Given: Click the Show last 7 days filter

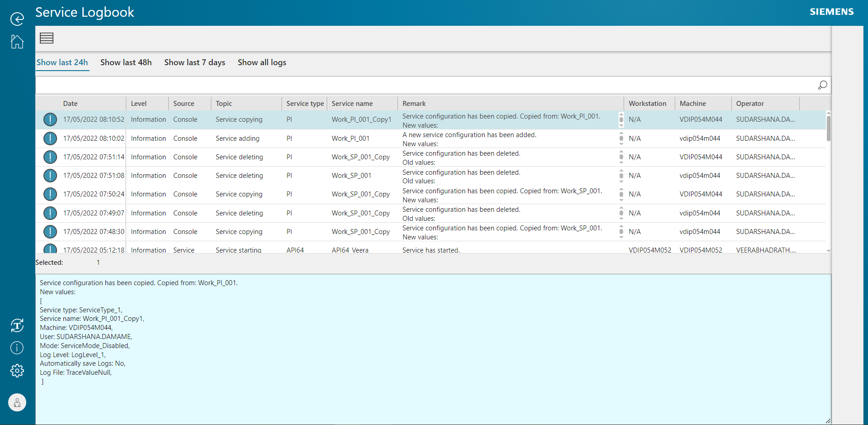Looking at the screenshot, I should tap(195, 62).
